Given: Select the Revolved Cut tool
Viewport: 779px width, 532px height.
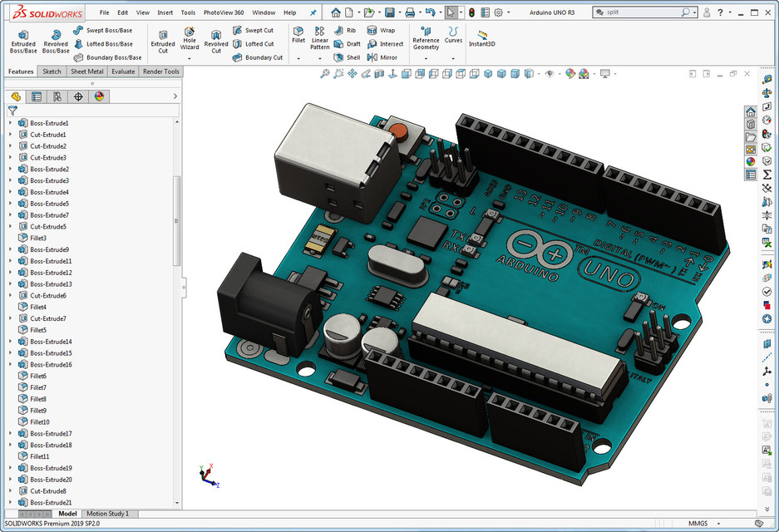Looking at the screenshot, I should tap(216, 40).
